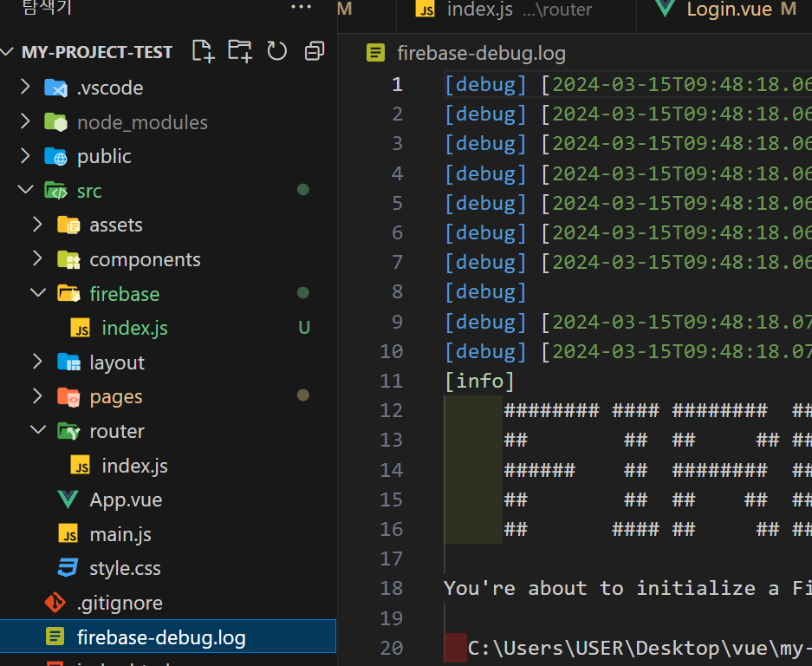
Task: Click the layout folder icon
Action: [68, 362]
